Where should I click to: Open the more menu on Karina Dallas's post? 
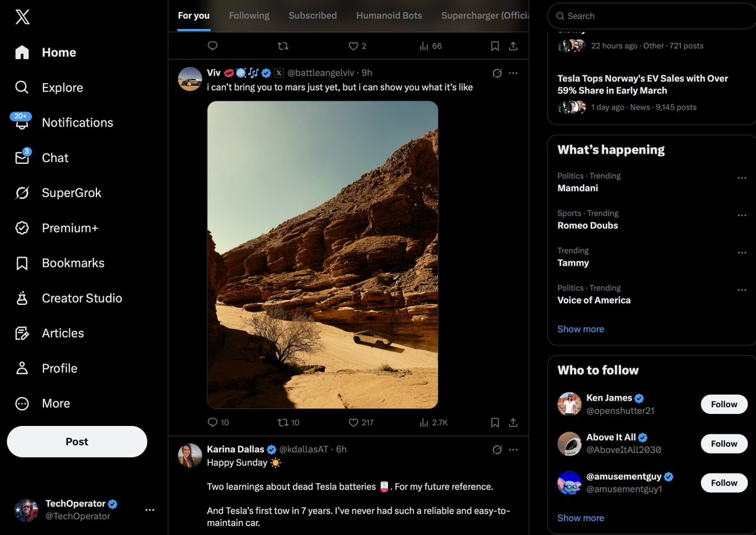513,449
